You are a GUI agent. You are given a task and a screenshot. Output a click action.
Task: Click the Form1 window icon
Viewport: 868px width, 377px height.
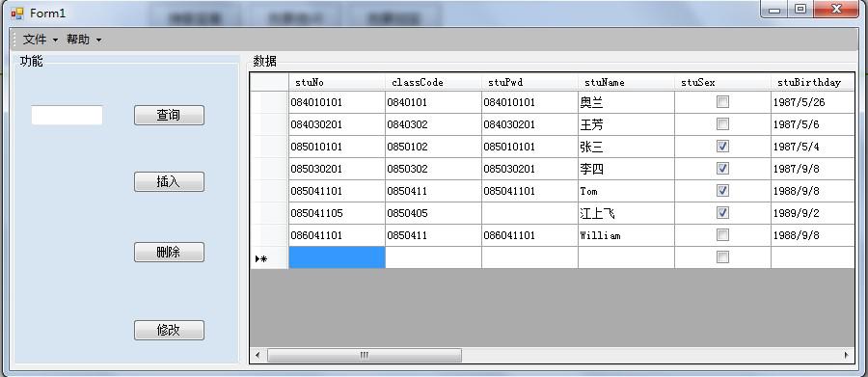point(17,13)
